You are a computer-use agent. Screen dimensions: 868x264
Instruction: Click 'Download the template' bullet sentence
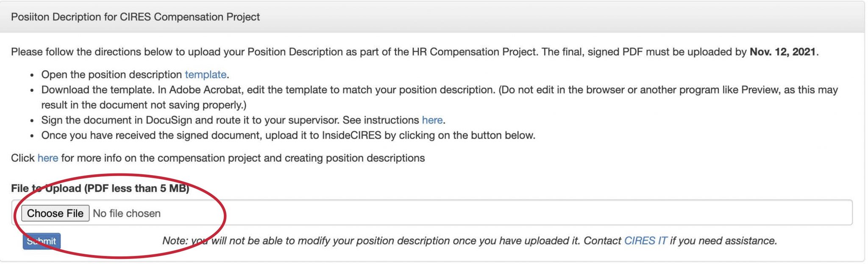(440, 90)
